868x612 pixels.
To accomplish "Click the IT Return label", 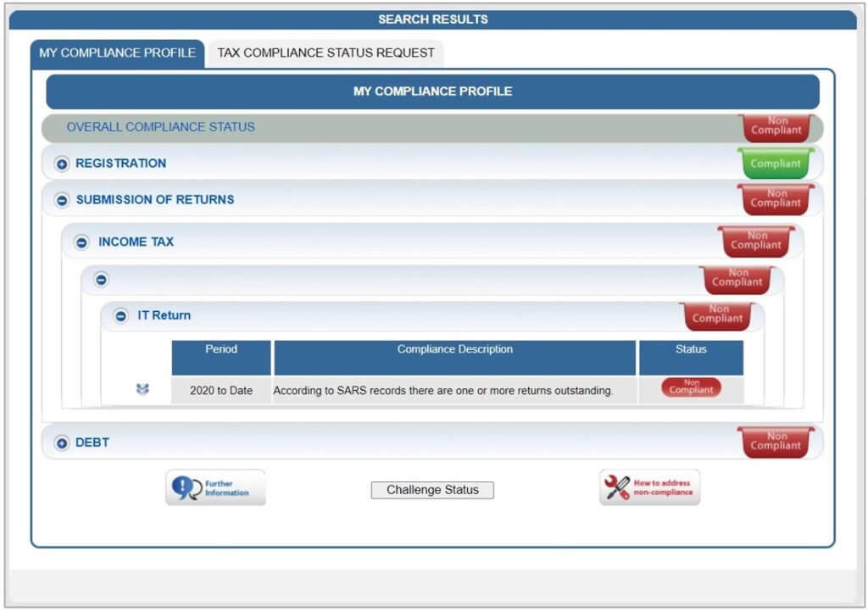I will (x=164, y=315).
